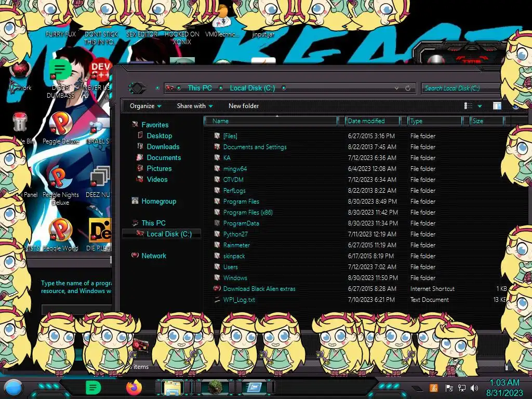This screenshot has height=399, width=532.
Task: Select the mingw64 folder icon
Action: (217, 169)
